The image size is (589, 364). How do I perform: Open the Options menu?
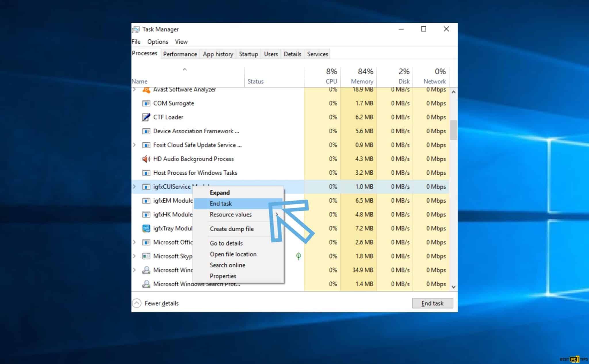[158, 42]
